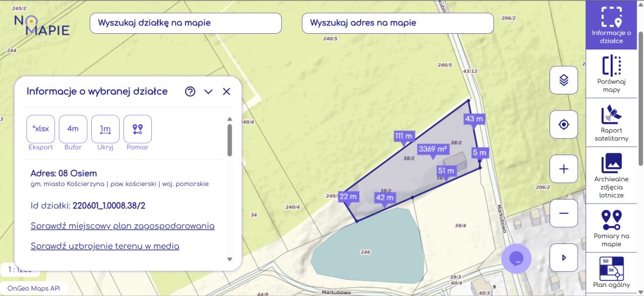Click parcel id 220601_1.0008.38/2 text
This screenshot has height=296, width=644.
[x=109, y=205]
